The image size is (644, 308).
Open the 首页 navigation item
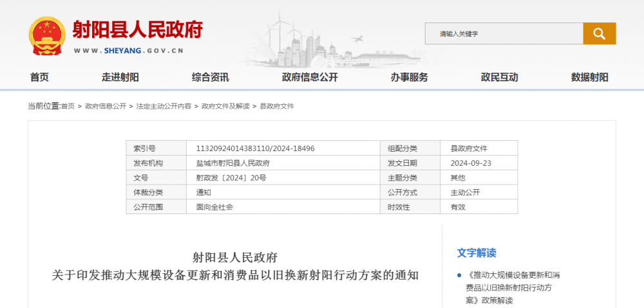click(x=39, y=77)
